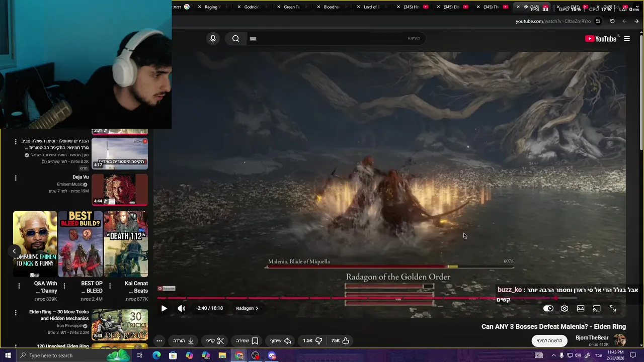Image resolution: width=644 pixels, height=362 pixels.
Task: Open options for 30 More Tricks video
Action: click(16, 313)
